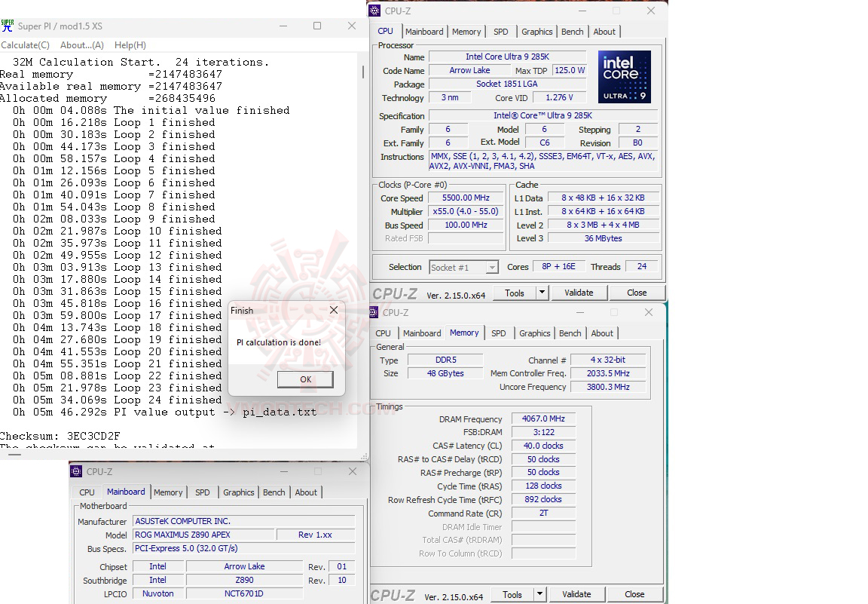
Task: Switch to the About tab in the Mainboard window
Action: [x=306, y=492]
